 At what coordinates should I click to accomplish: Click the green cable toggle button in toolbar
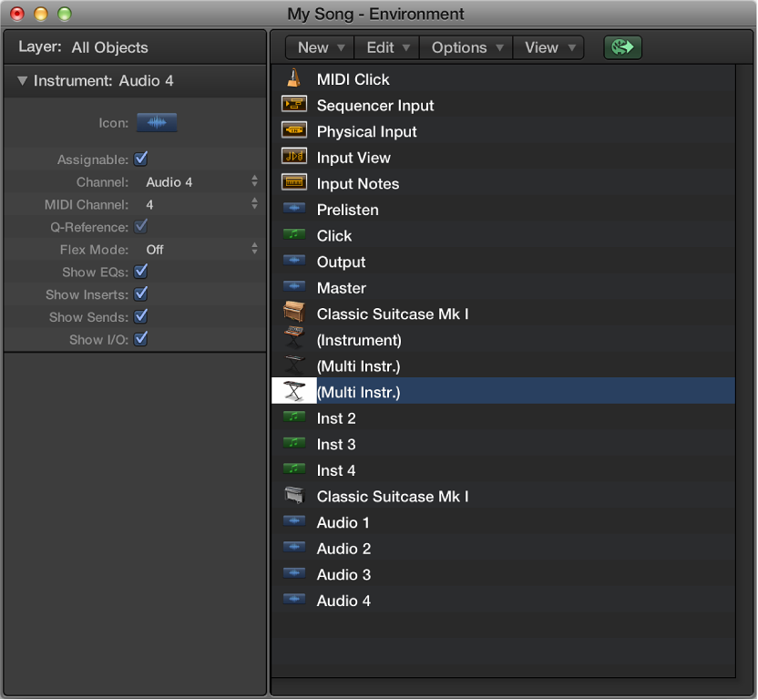coord(622,46)
